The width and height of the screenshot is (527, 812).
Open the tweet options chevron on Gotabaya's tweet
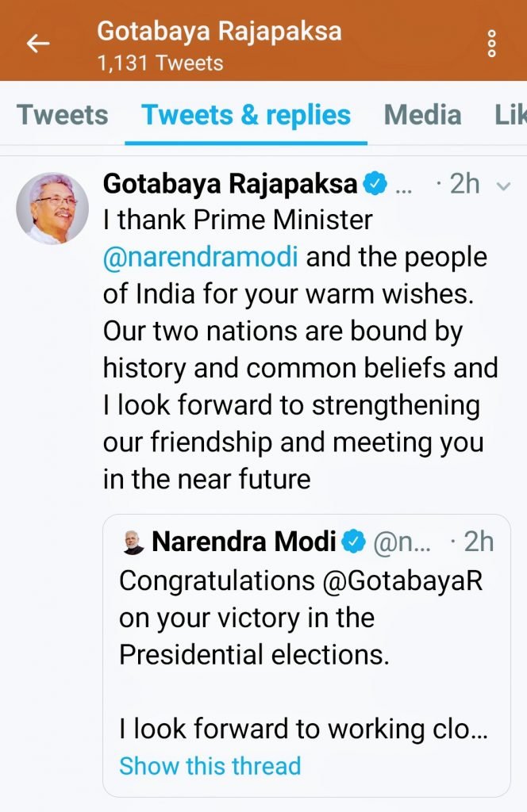pos(502,185)
